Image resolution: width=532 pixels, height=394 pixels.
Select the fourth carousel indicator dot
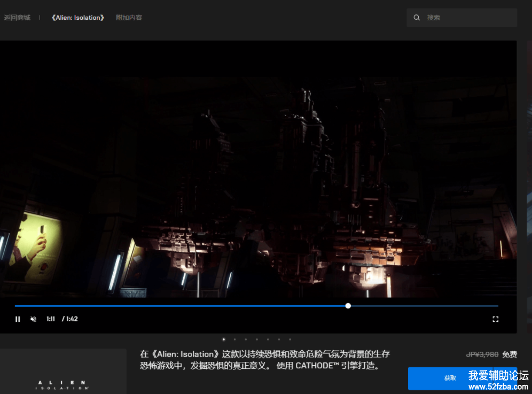(x=257, y=339)
